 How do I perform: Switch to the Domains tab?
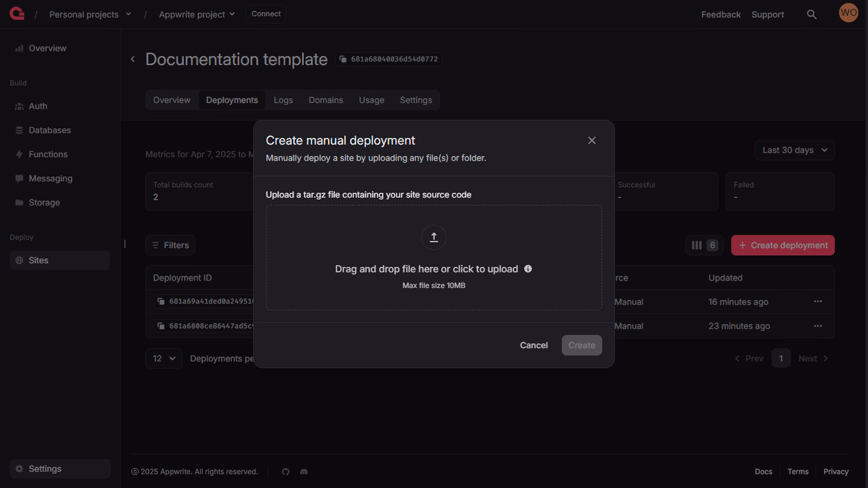(326, 100)
